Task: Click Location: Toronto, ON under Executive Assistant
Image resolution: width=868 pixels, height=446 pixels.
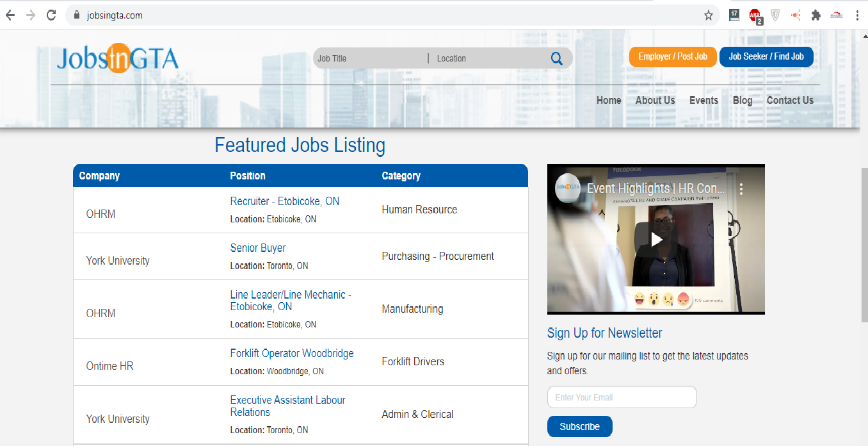Action: (269, 430)
